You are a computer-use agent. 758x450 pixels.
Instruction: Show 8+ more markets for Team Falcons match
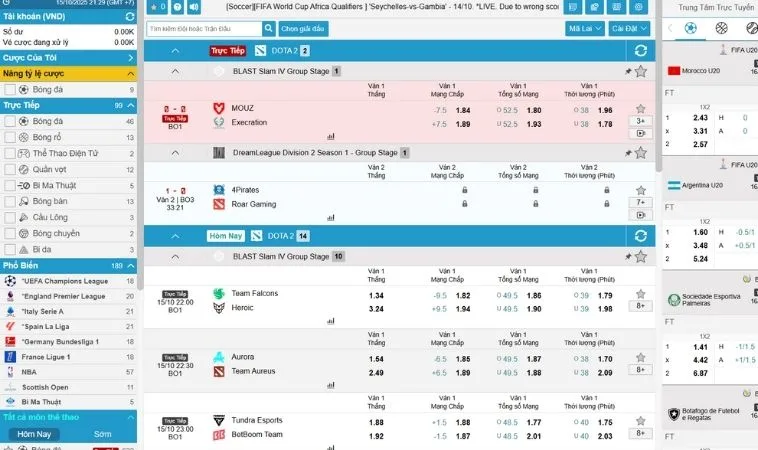[641, 305]
